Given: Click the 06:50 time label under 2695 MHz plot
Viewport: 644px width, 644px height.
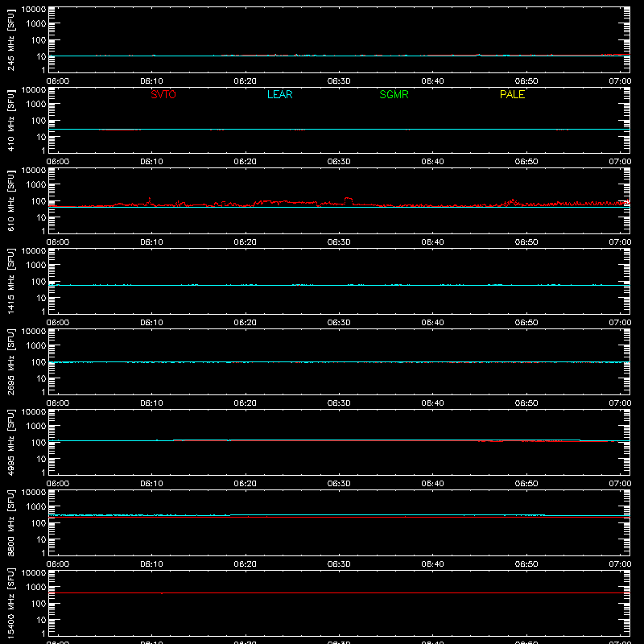Looking at the screenshot, I should (526, 403).
